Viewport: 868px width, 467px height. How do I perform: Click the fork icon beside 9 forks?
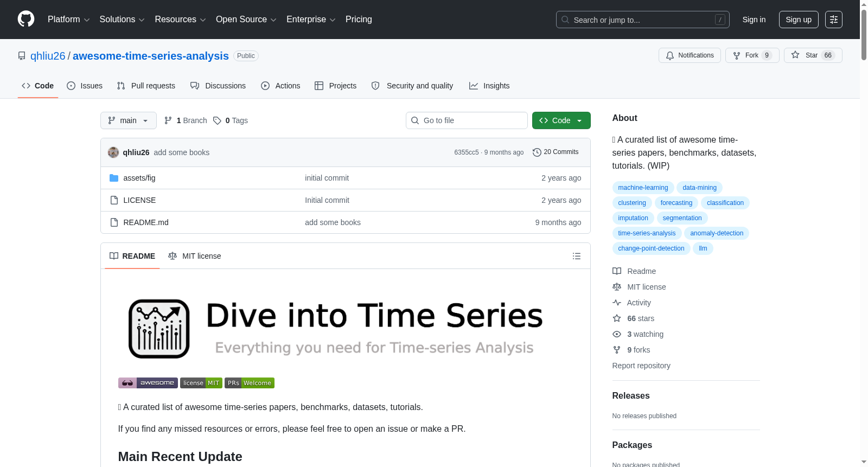(617, 350)
